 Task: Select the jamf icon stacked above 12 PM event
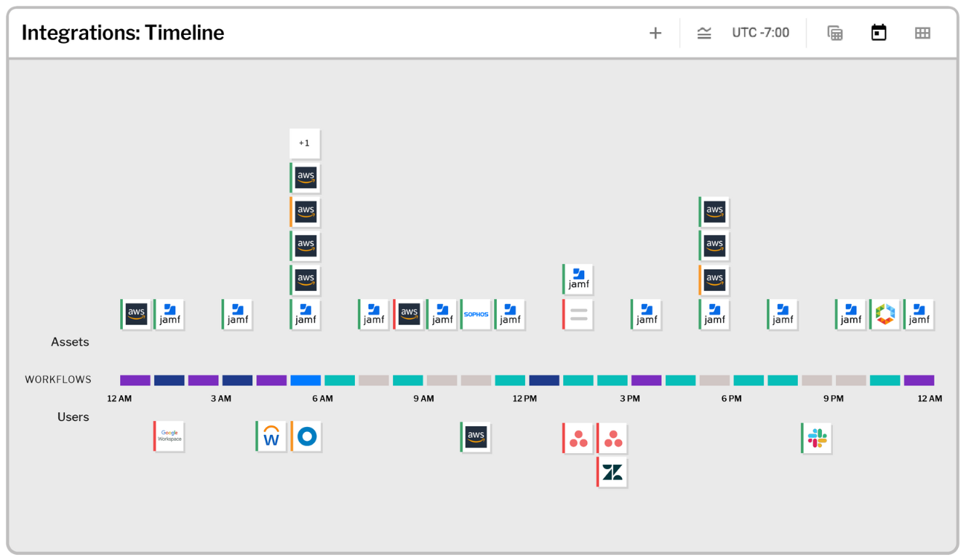click(x=578, y=279)
